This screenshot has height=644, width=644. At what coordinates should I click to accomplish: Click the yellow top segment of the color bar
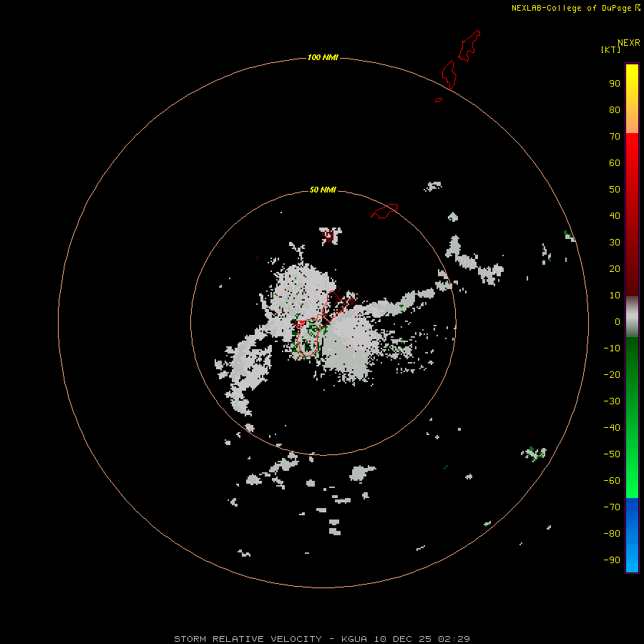click(632, 99)
